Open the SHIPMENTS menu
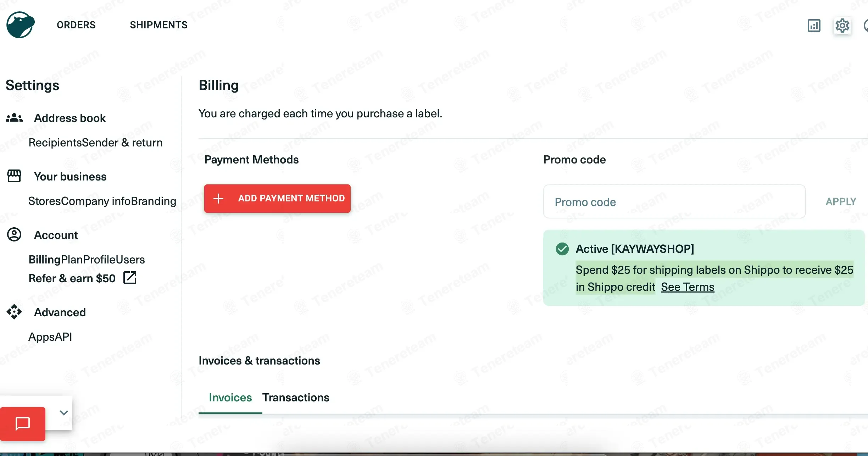Viewport: 868px width, 456px height. point(158,25)
